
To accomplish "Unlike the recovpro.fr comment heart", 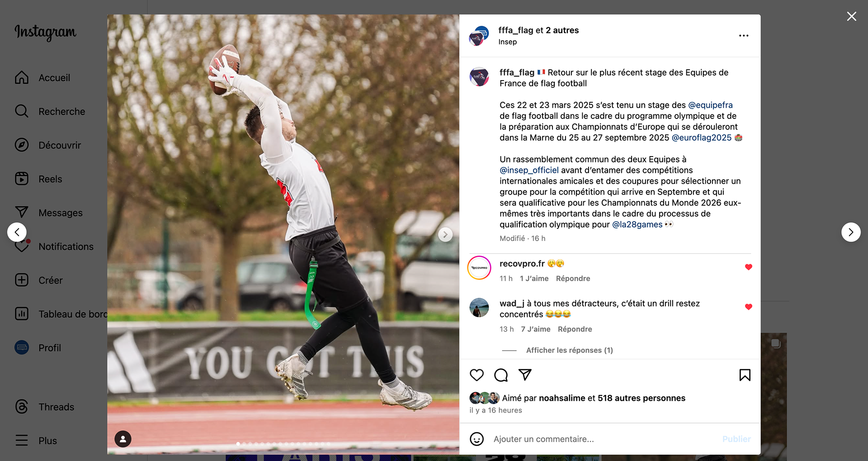I will tap(748, 267).
